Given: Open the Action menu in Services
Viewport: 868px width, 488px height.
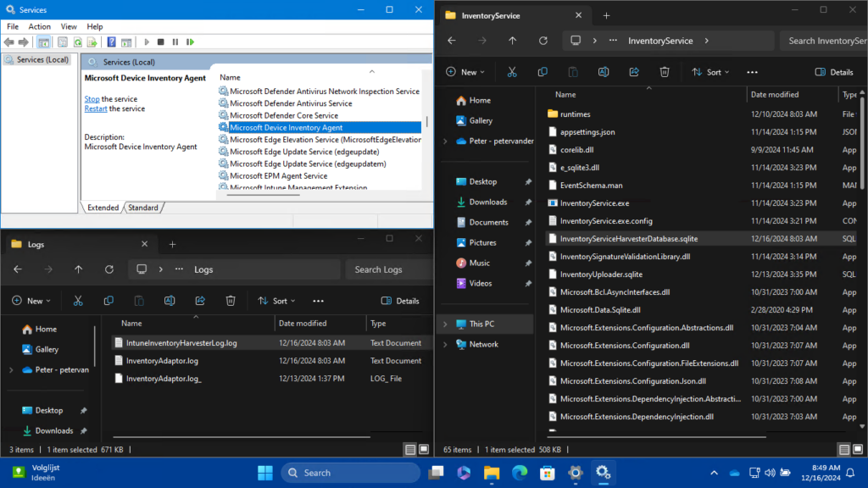Looking at the screenshot, I should pos(39,26).
